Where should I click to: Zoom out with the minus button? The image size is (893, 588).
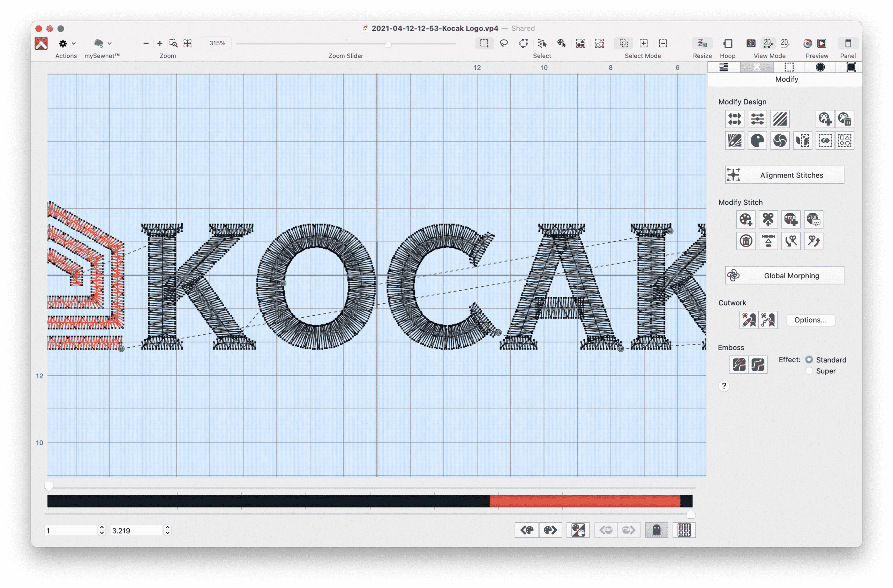point(146,43)
